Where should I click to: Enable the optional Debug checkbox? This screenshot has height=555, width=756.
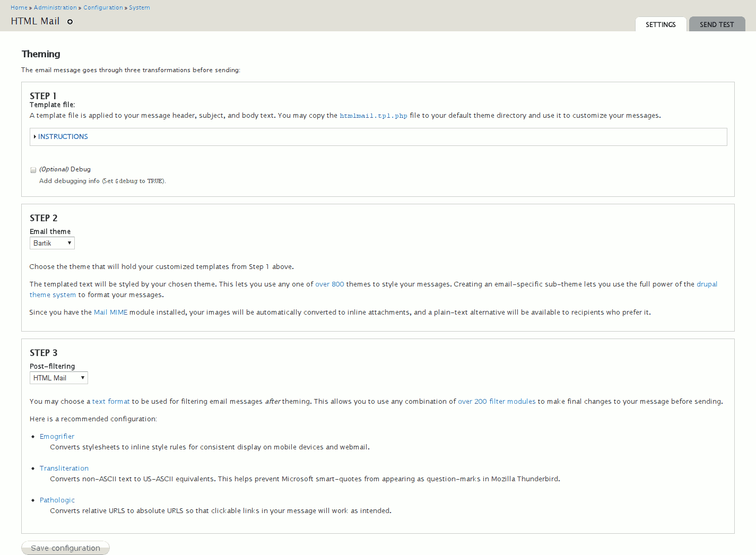click(x=33, y=170)
